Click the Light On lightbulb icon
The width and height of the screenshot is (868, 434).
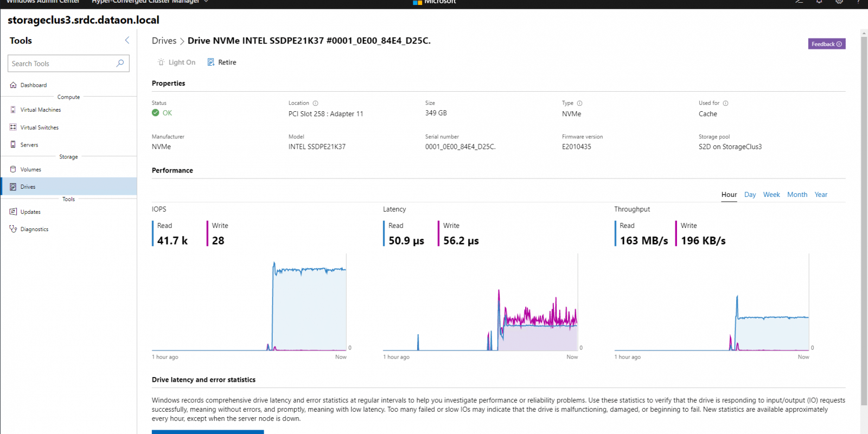coord(161,62)
